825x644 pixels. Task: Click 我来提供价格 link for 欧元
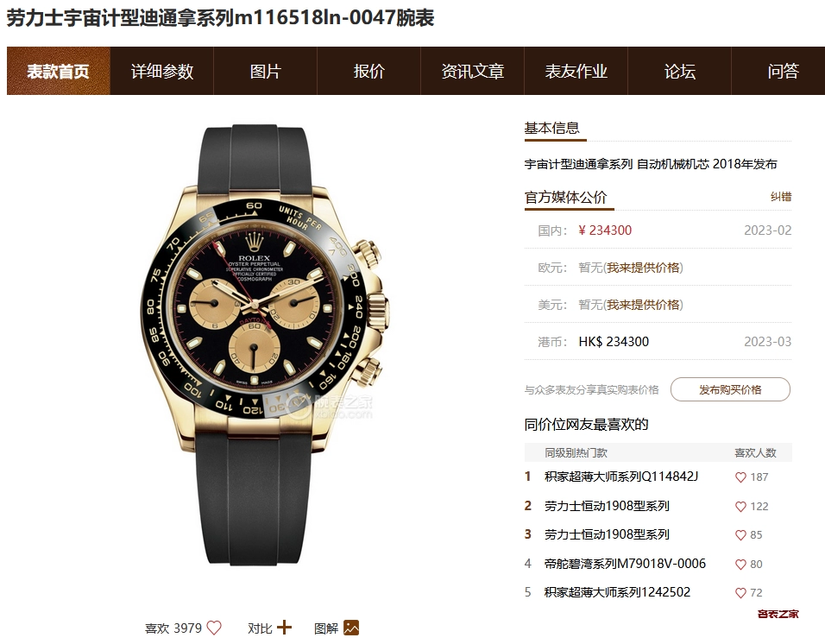pos(643,268)
